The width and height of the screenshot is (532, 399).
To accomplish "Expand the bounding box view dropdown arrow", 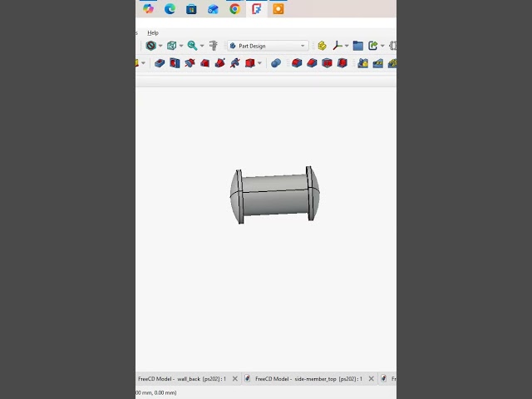I will 181,46.
